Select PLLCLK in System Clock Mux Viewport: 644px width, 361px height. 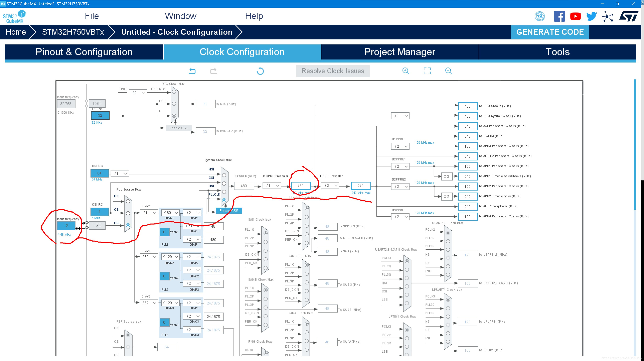224,200
